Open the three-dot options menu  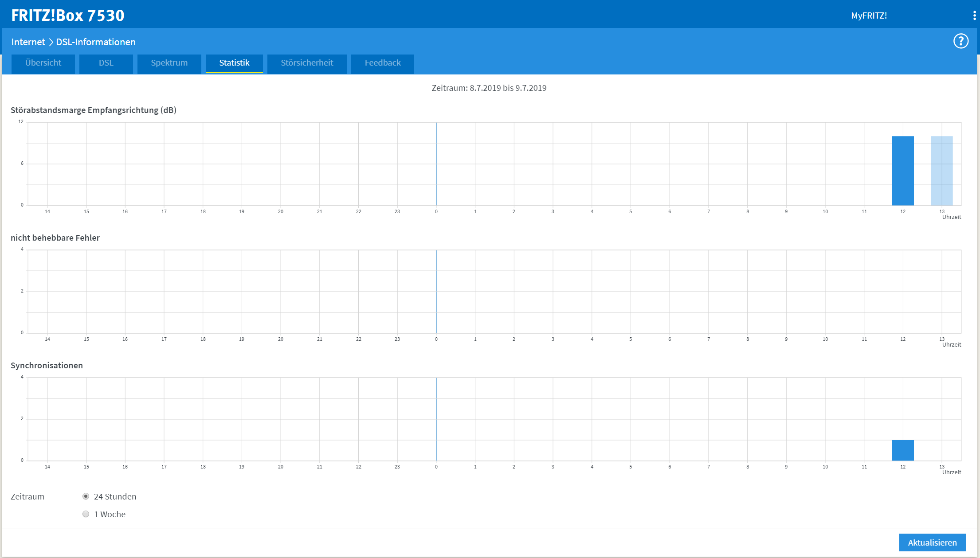[x=974, y=16]
